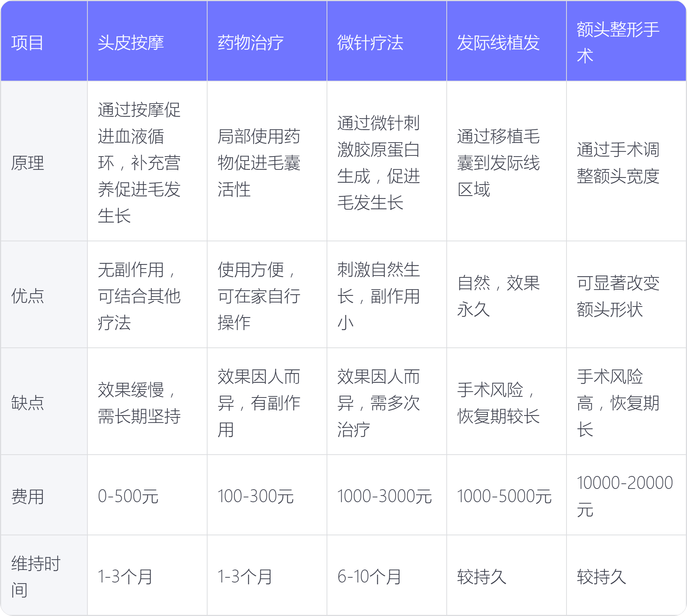Click the 发际线植发 header cell
This screenshot has width=687, height=616.
coord(498,42)
